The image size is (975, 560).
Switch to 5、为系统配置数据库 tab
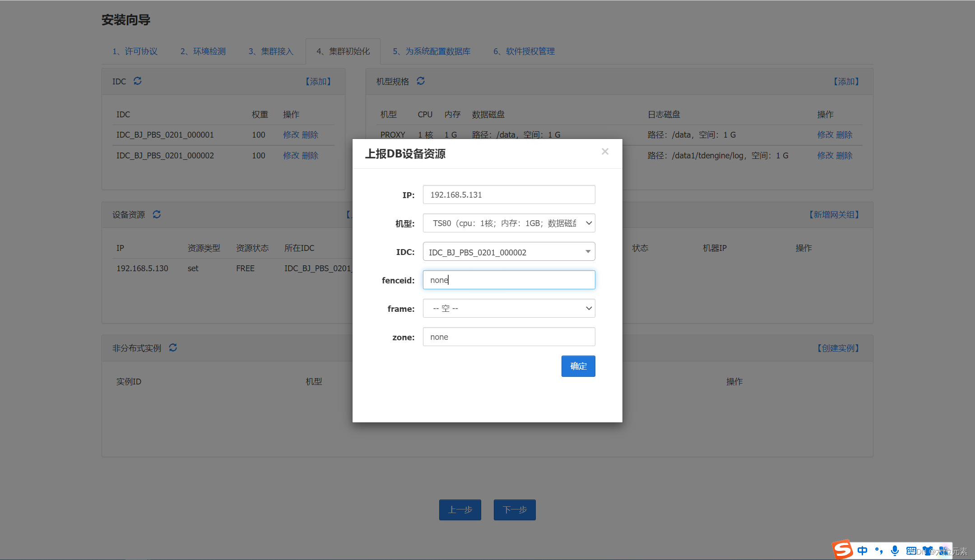pos(432,51)
